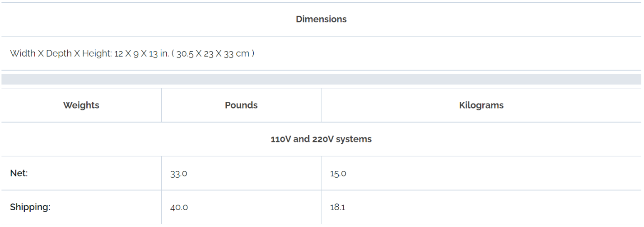Click the word 'Width' in dimensions row
The width and height of the screenshot is (644, 227).
tap(23, 53)
